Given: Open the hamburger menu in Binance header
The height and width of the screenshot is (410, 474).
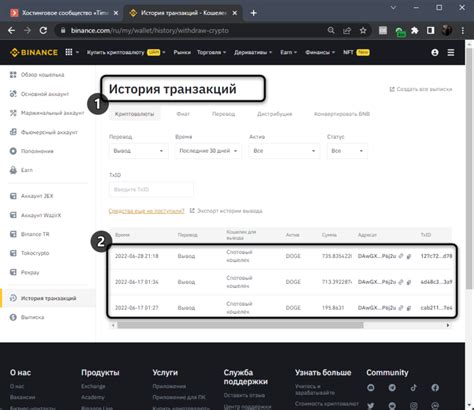Looking at the screenshot, I should [451, 52].
